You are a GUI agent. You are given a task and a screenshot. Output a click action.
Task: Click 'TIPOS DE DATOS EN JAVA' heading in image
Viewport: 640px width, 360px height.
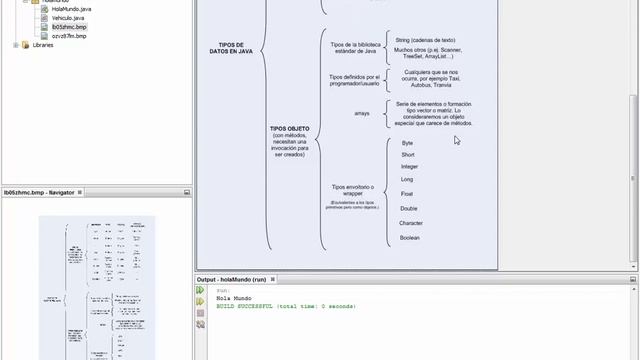[231, 48]
